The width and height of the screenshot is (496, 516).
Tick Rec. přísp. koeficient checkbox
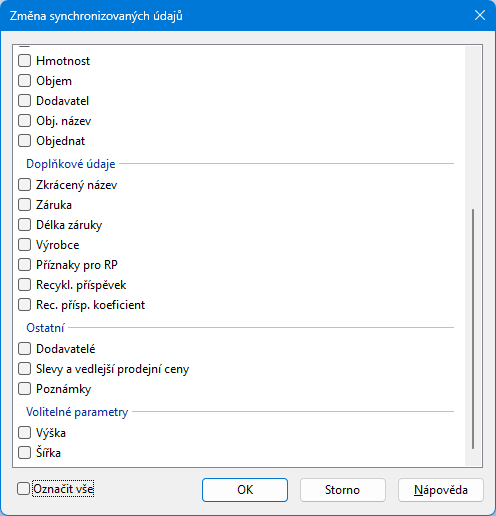click(24, 305)
